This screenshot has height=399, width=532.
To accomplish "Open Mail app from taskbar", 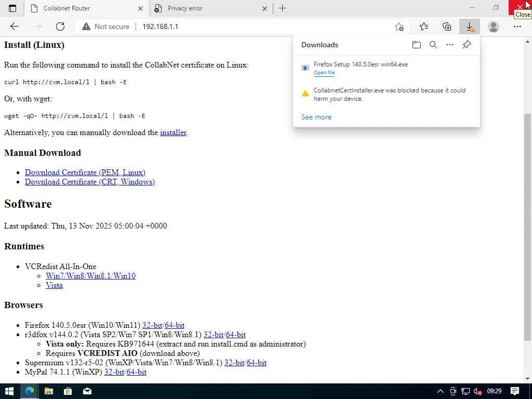I will (x=87, y=391).
